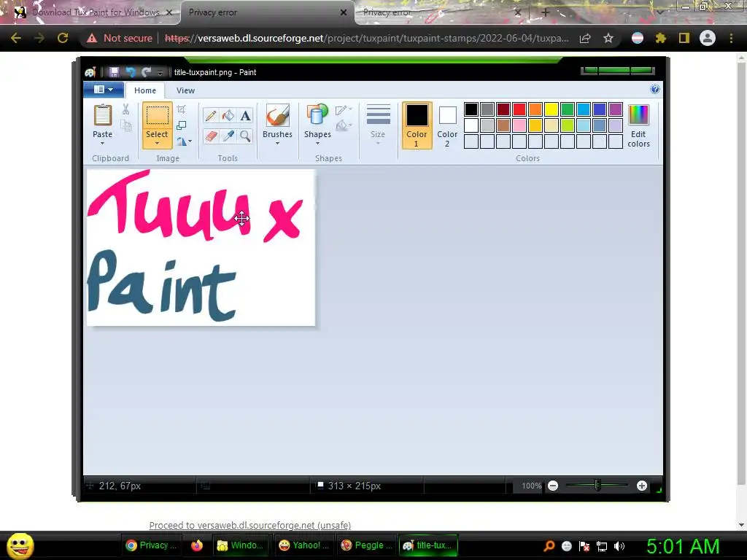This screenshot has width=747, height=560.
Task: Click Proceed to versaweb.dl.sourceforge.net (unsafe) link
Action: point(250,525)
